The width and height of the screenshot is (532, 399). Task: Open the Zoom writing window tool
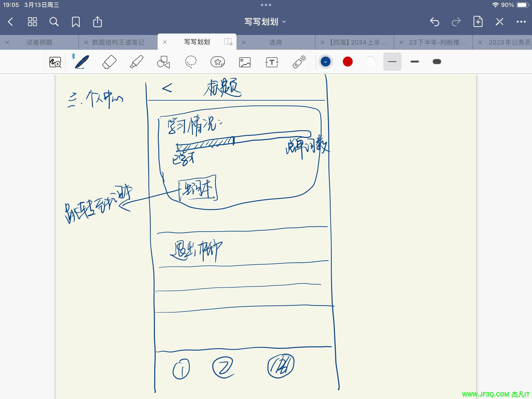[55, 62]
